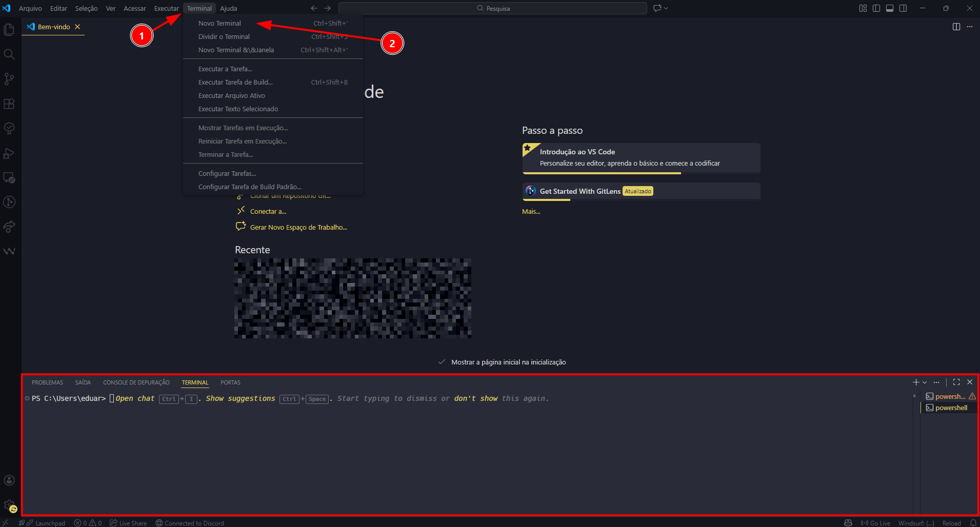Uncheck Mostrar a página inicial na inicialização
The height and width of the screenshot is (527, 980).
click(442, 362)
